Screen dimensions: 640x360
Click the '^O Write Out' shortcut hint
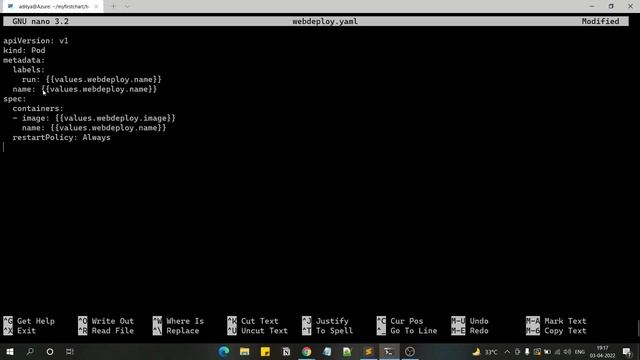point(106,321)
